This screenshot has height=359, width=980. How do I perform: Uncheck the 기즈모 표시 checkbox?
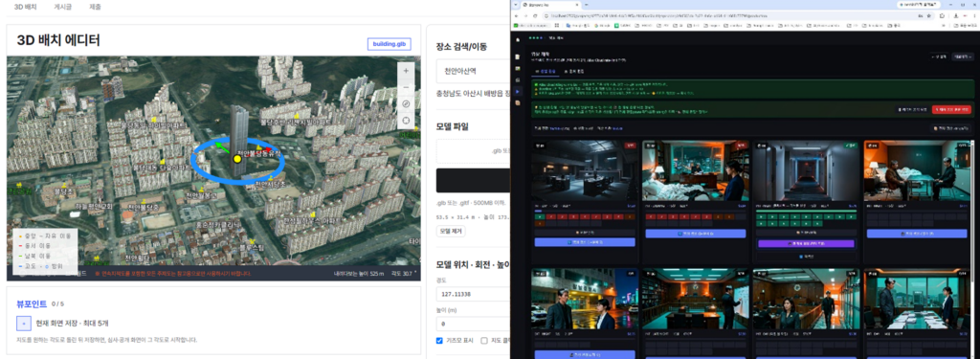(x=439, y=340)
